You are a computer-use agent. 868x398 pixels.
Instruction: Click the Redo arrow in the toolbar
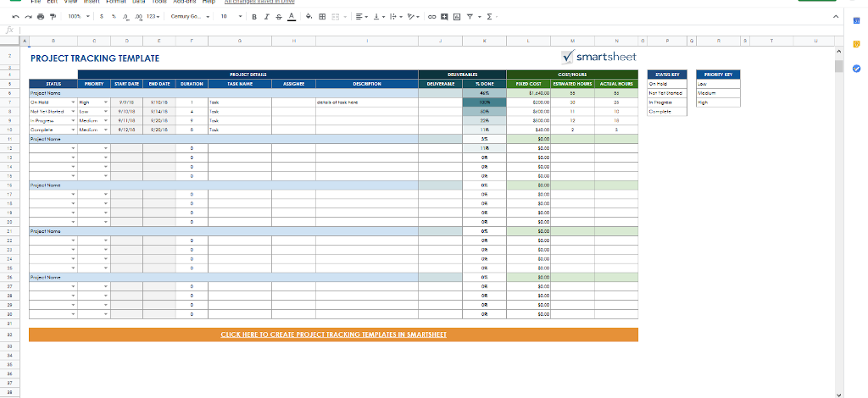point(28,17)
